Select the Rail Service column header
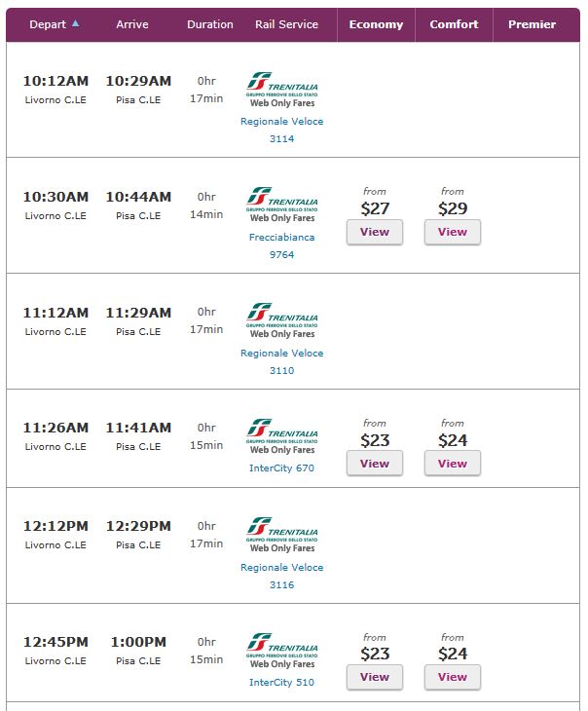 [x=286, y=24]
